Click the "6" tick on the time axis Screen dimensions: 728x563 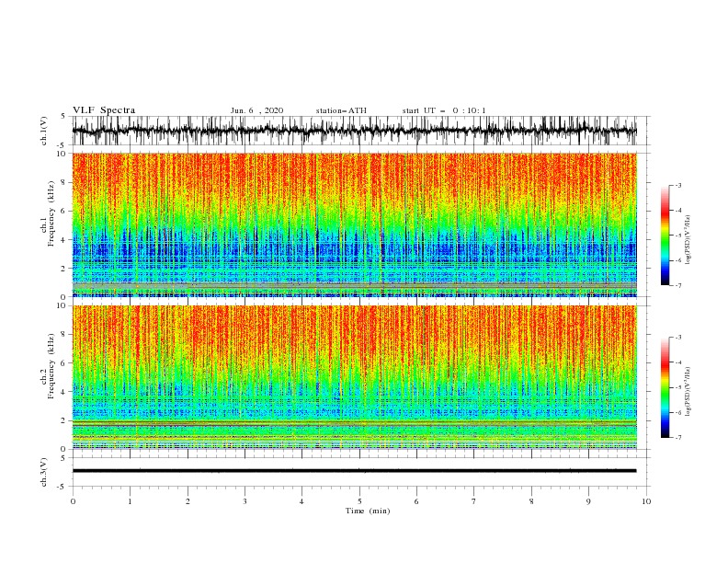416,501
